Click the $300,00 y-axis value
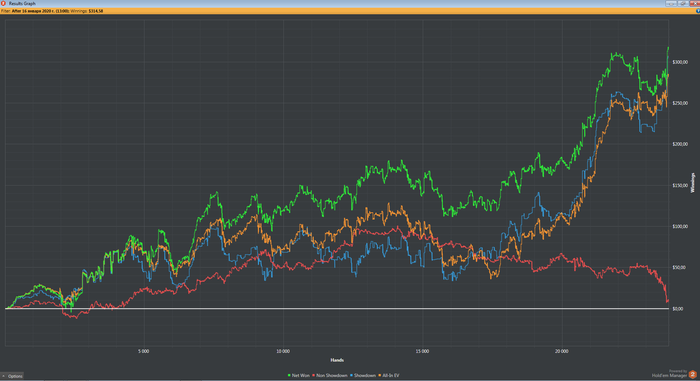 [680, 62]
